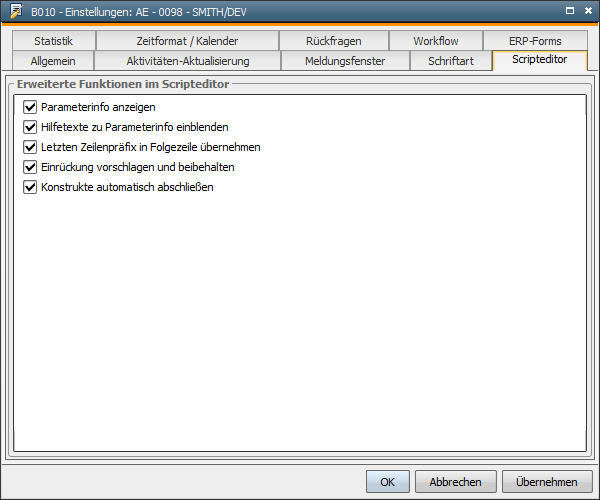Uncheck Letzten Zeilenpräfix in Folgezeile übernehmen

[30, 147]
